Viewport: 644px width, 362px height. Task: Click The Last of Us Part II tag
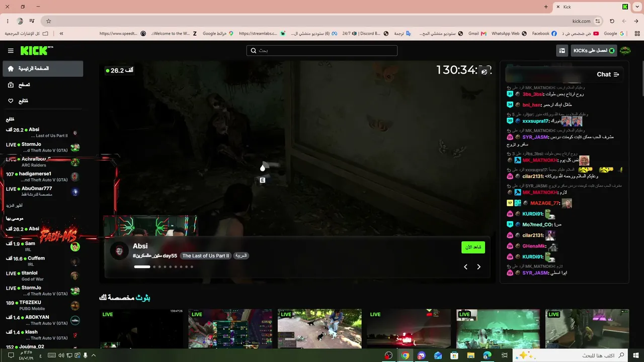pos(205,256)
